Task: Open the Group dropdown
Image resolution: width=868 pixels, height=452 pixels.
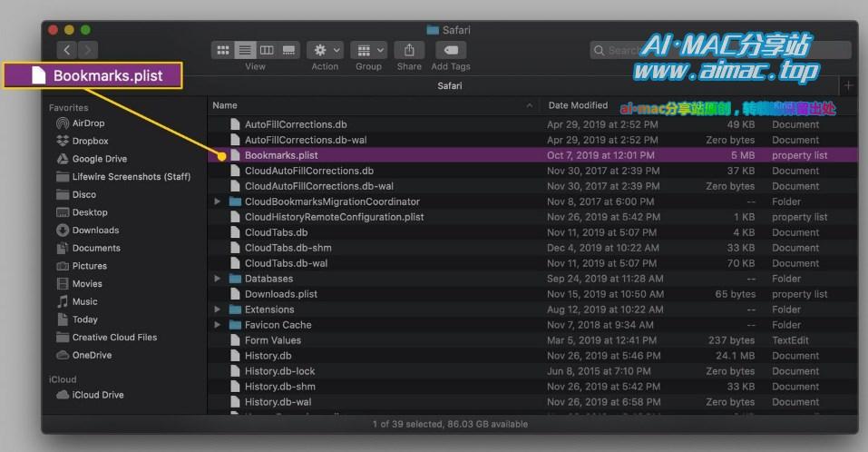Action: pyautogui.click(x=368, y=51)
